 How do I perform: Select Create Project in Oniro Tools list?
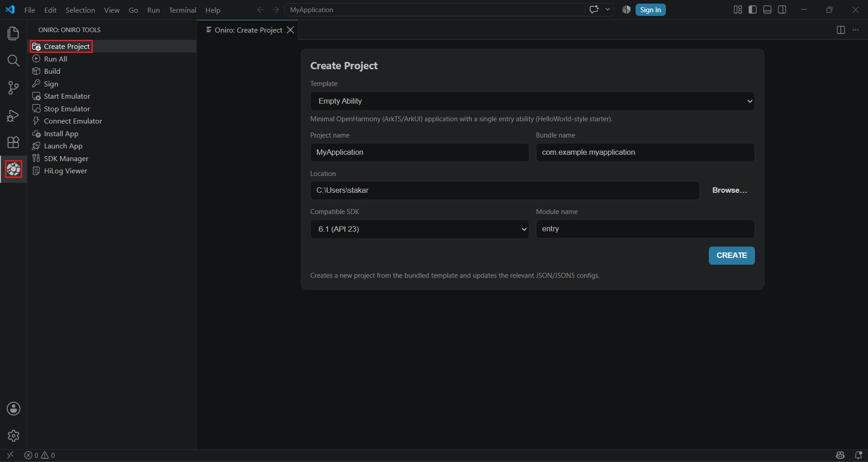[112, 46]
